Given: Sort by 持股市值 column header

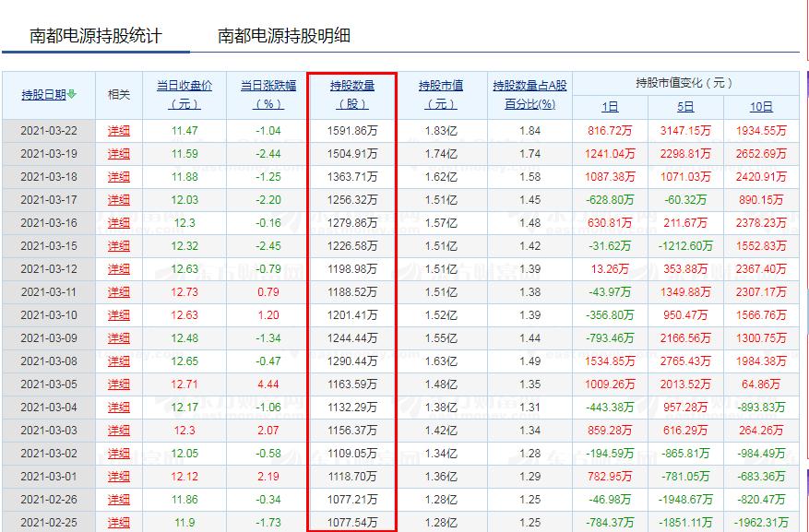Looking at the screenshot, I should point(441,95).
